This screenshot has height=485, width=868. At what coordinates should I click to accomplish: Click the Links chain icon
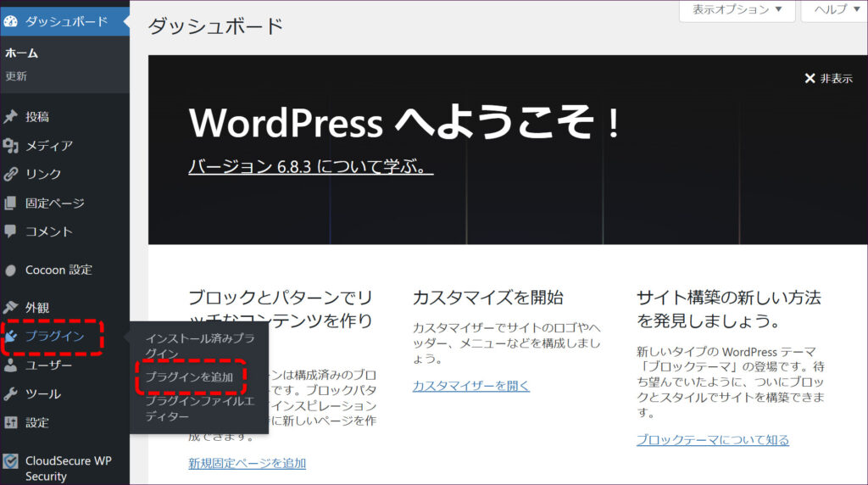pyautogui.click(x=11, y=175)
